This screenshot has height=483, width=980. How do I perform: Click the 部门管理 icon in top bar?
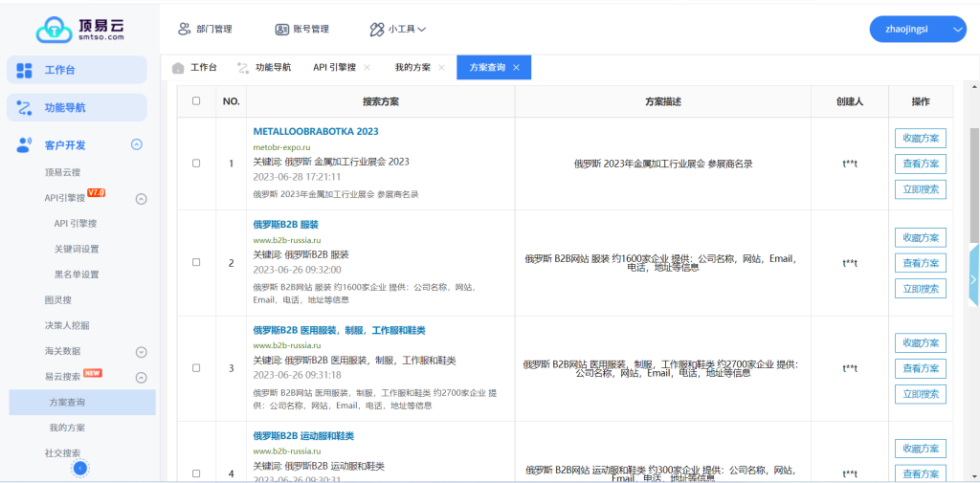point(184,30)
